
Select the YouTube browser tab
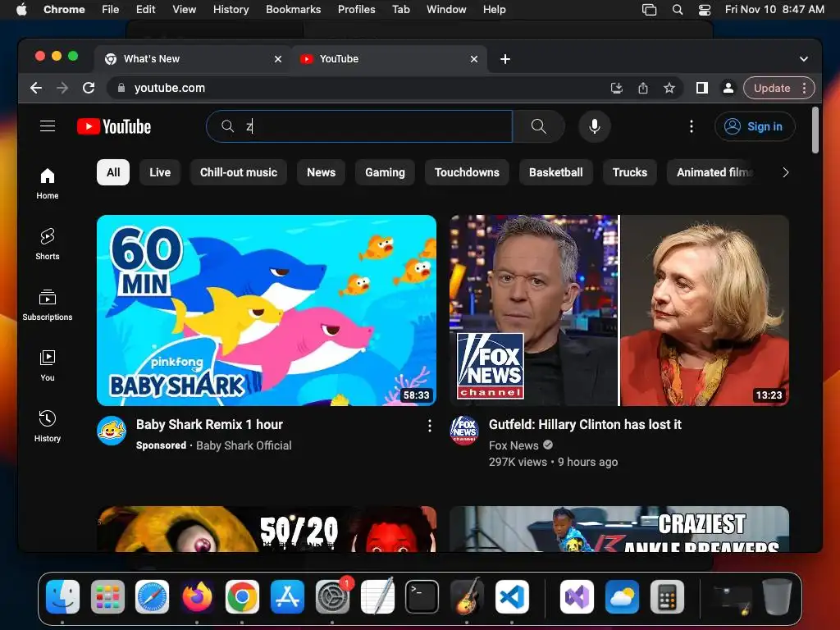[388, 59]
